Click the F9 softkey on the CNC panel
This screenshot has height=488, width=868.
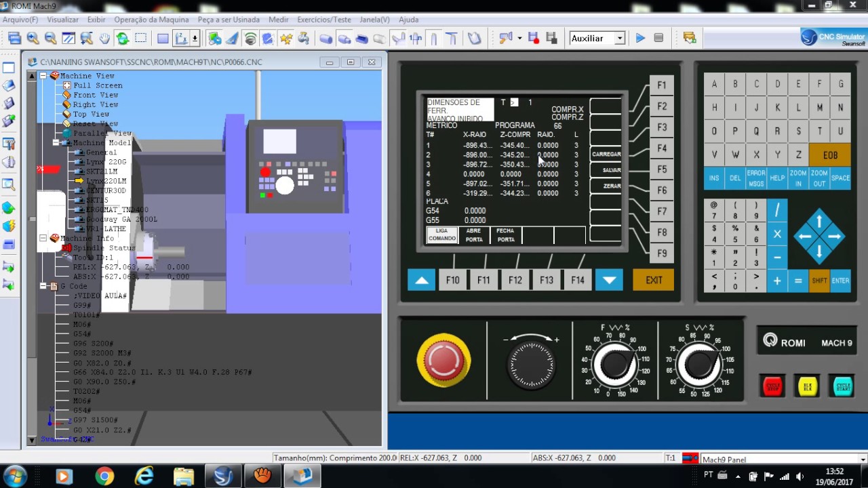(x=661, y=253)
